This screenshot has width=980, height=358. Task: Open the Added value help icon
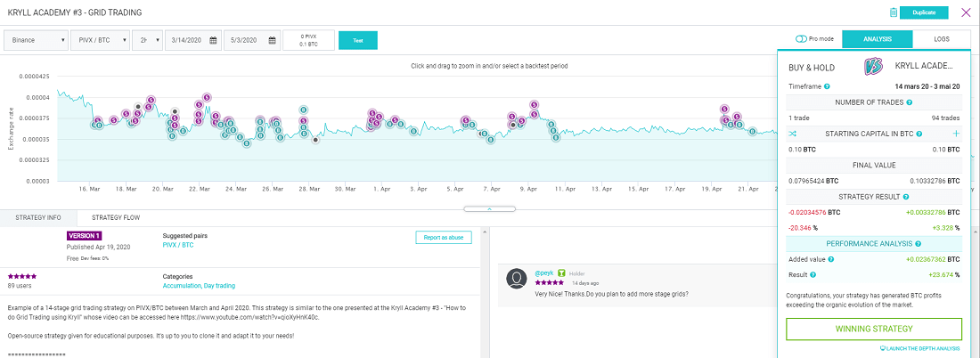coord(830,258)
